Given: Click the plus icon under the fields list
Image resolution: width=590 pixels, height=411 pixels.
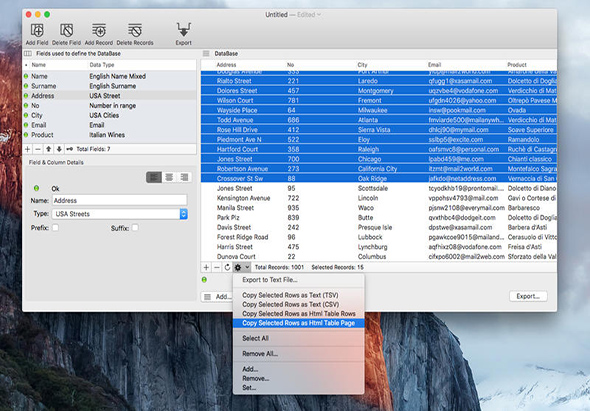Looking at the screenshot, I should [27, 149].
